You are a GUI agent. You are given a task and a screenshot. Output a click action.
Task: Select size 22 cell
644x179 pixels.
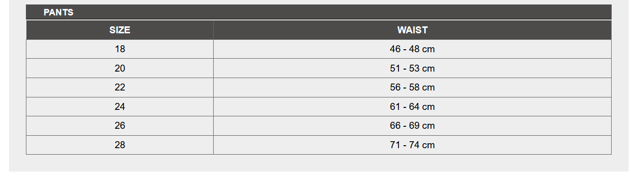(x=120, y=88)
